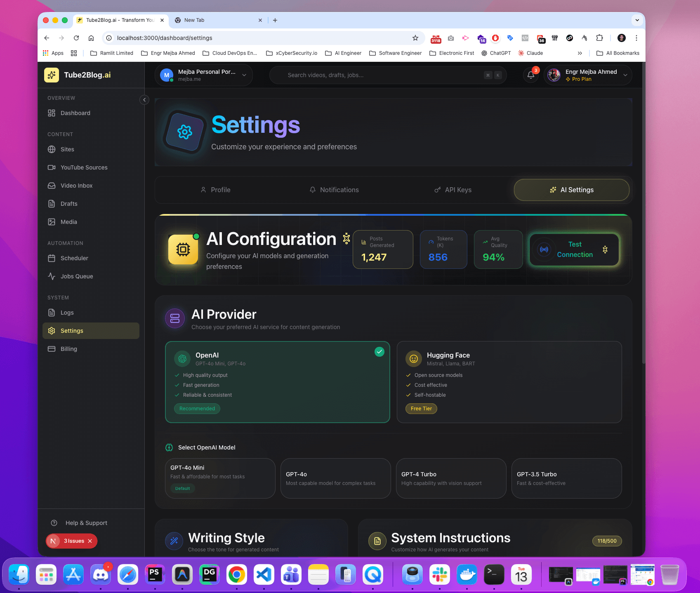
Task: Select YouTube Sources in the sidebar
Action: pos(84,167)
